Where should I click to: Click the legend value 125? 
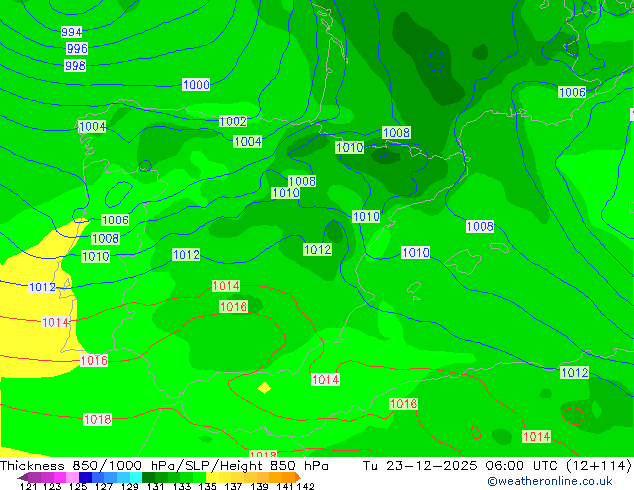pos(78,486)
